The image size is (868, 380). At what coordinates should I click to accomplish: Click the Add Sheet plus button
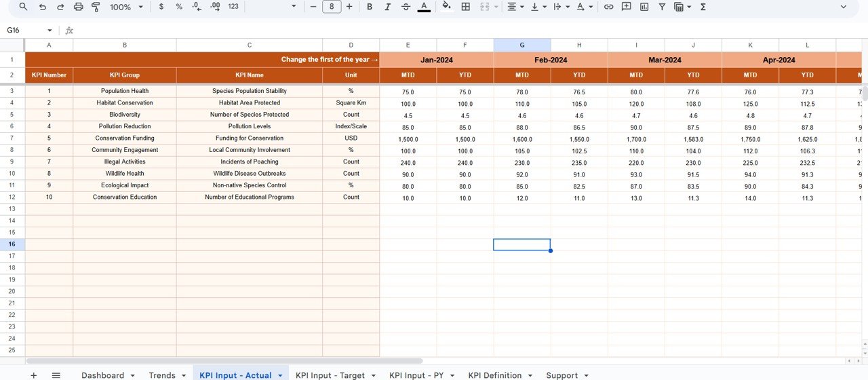(x=33, y=375)
